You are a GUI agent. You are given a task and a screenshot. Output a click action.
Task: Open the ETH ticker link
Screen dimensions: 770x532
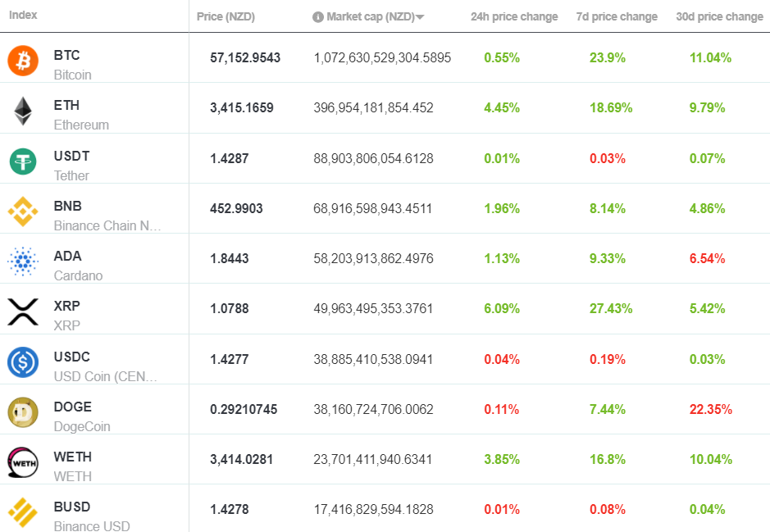click(x=66, y=105)
